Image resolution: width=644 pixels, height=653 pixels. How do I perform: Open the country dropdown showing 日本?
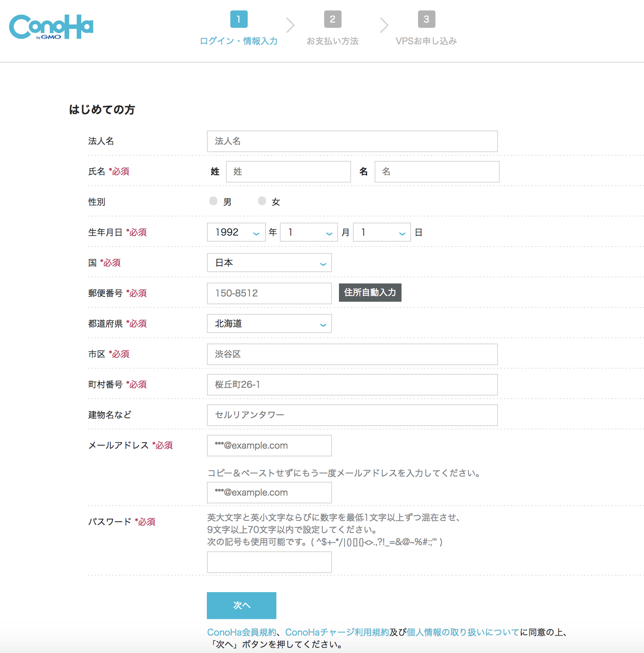[269, 263]
